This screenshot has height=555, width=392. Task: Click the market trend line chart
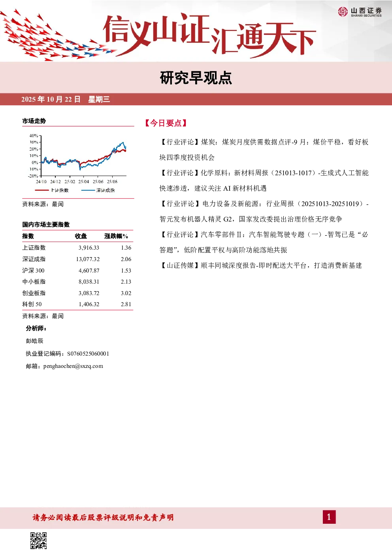[78, 160]
